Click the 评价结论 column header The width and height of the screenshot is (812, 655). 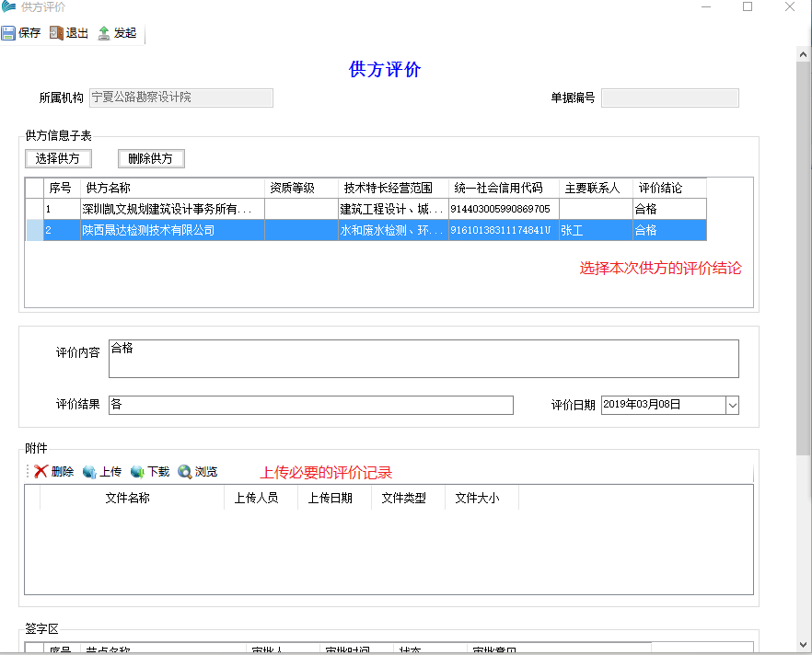pos(660,188)
